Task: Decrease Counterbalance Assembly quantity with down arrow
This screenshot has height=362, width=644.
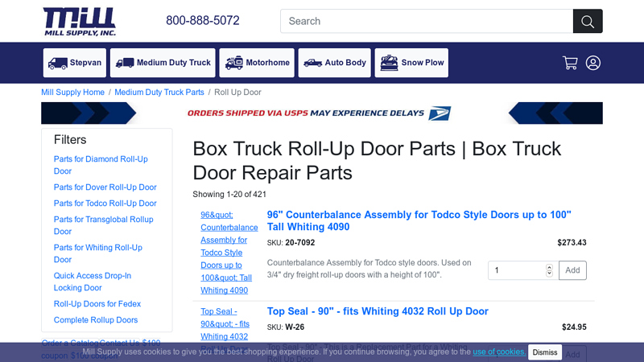Action: [x=549, y=274]
